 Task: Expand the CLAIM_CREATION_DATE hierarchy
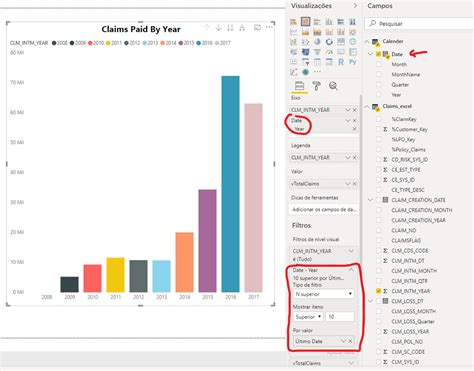(x=370, y=200)
